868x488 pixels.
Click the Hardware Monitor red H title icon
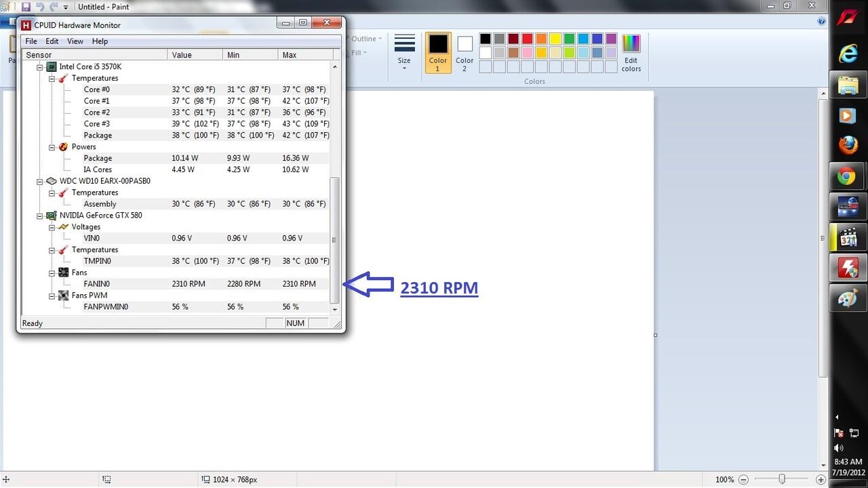pyautogui.click(x=26, y=25)
